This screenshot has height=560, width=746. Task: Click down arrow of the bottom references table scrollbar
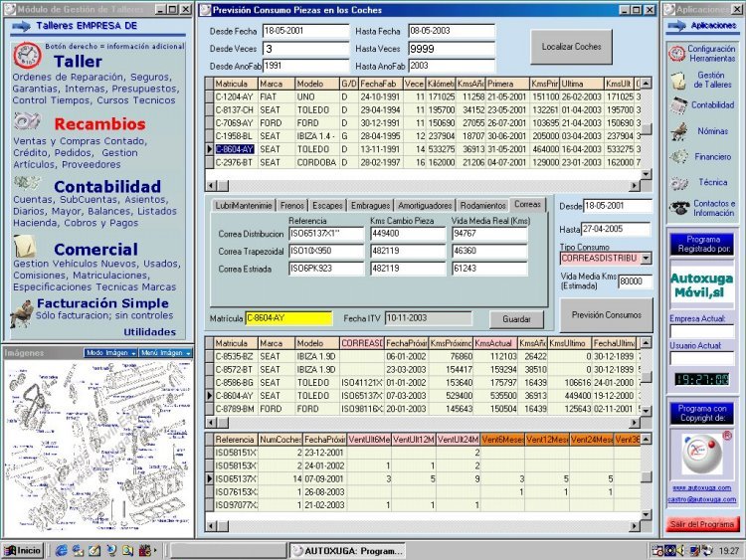[x=646, y=515]
